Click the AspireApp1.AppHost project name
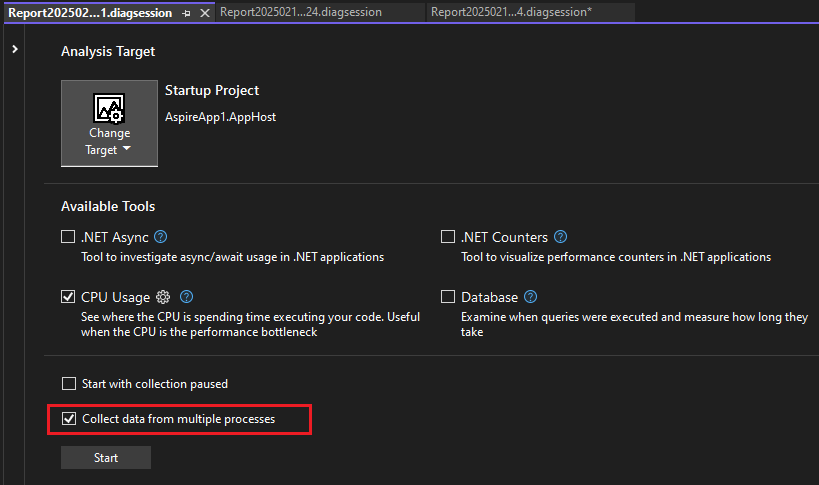 [220, 117]
